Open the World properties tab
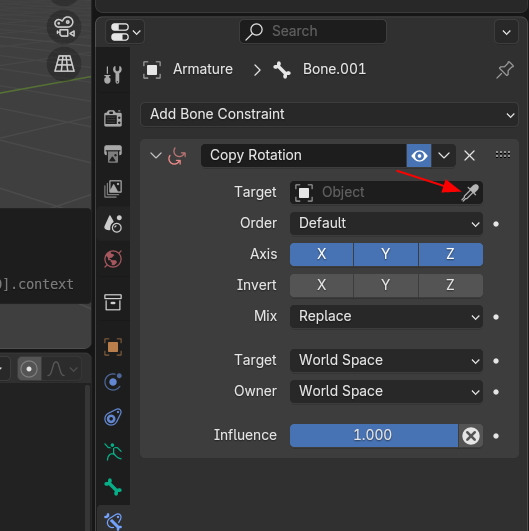Screen dimensions: 529x531 (113, 259)
